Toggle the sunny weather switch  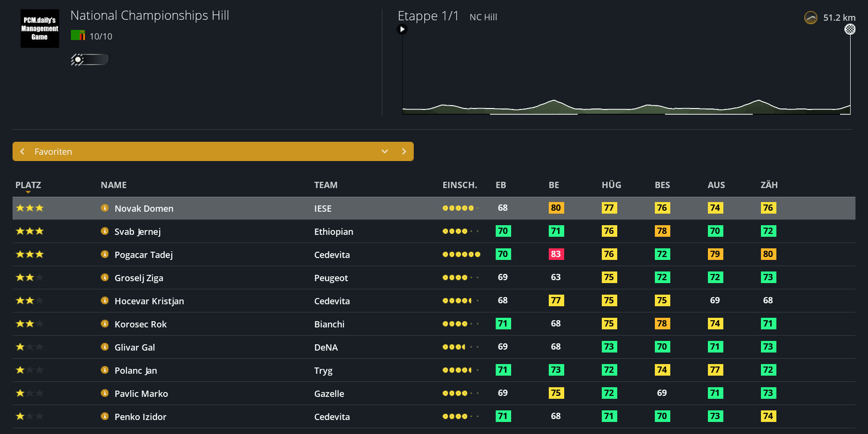[x=90, y=60]
